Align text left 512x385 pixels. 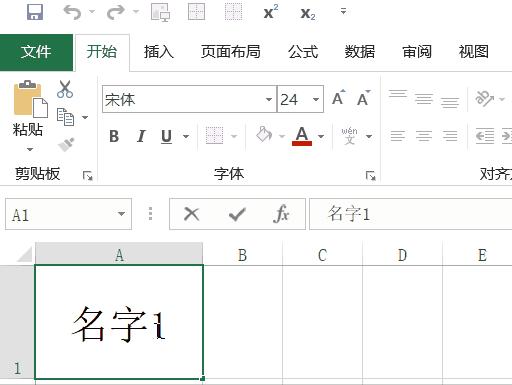tap(398, 136)
